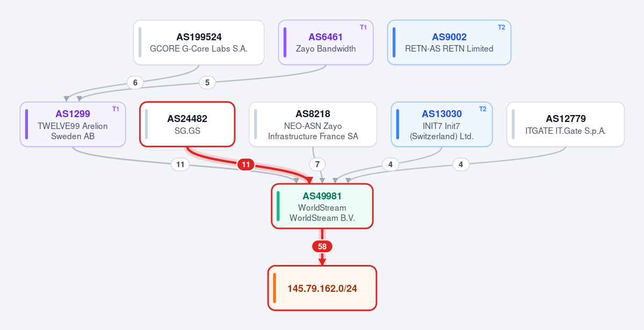Click the grey 11 edge badge from AS1299
Screen dimensions: 644x330
click(180, 165)
